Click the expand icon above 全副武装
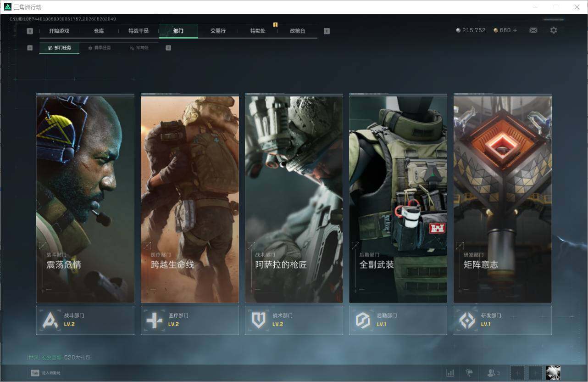Image resolution: width=588 pixels, height=382 pixels. point(355,246)
